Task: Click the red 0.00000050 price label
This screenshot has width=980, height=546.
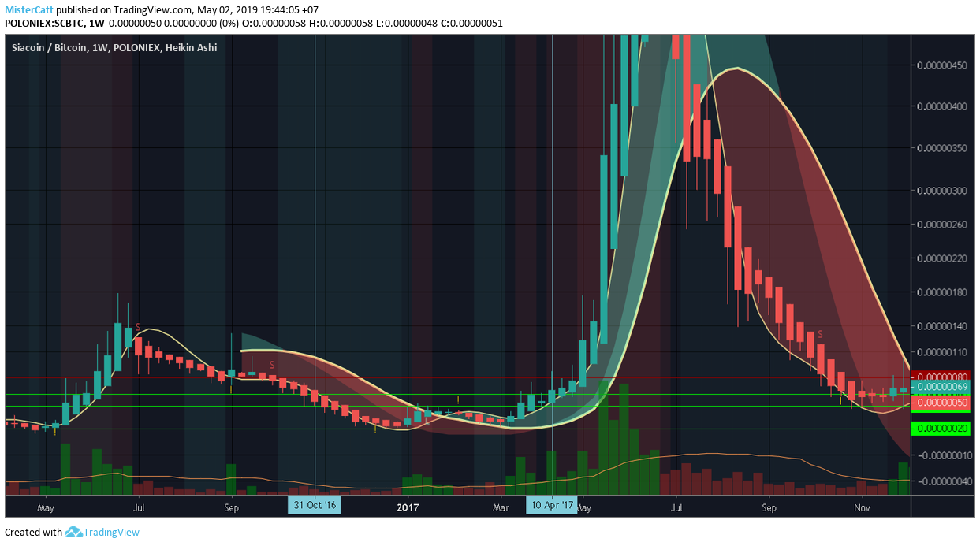Action: point(941,403)
